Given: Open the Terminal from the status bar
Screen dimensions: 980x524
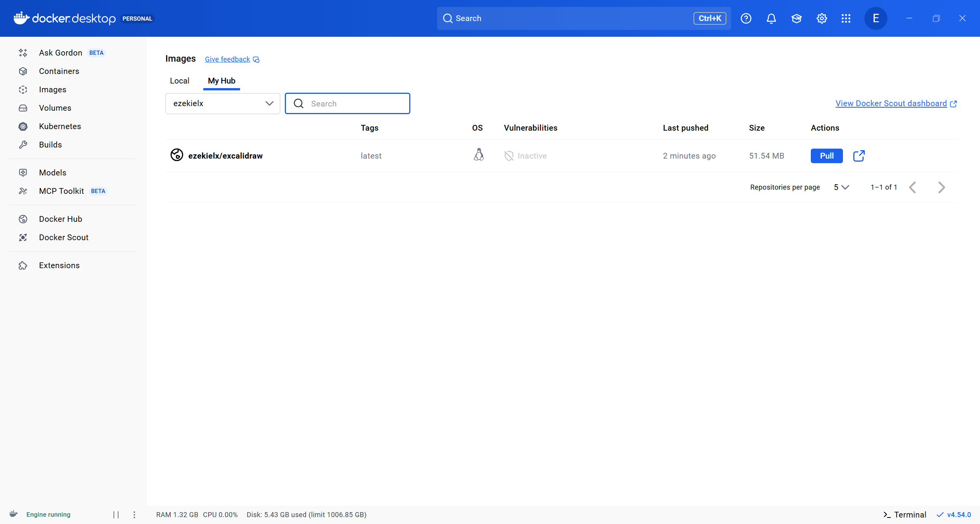Looking at the screenshot, I should point(905,514).
